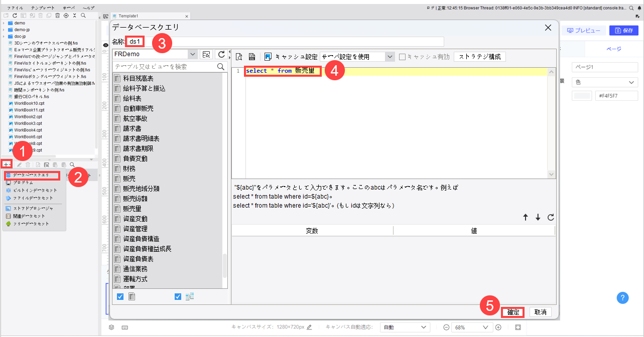Toggle the eye visibility icon
The width and height of the screenshot is (644, 337).
coord(105,45)
